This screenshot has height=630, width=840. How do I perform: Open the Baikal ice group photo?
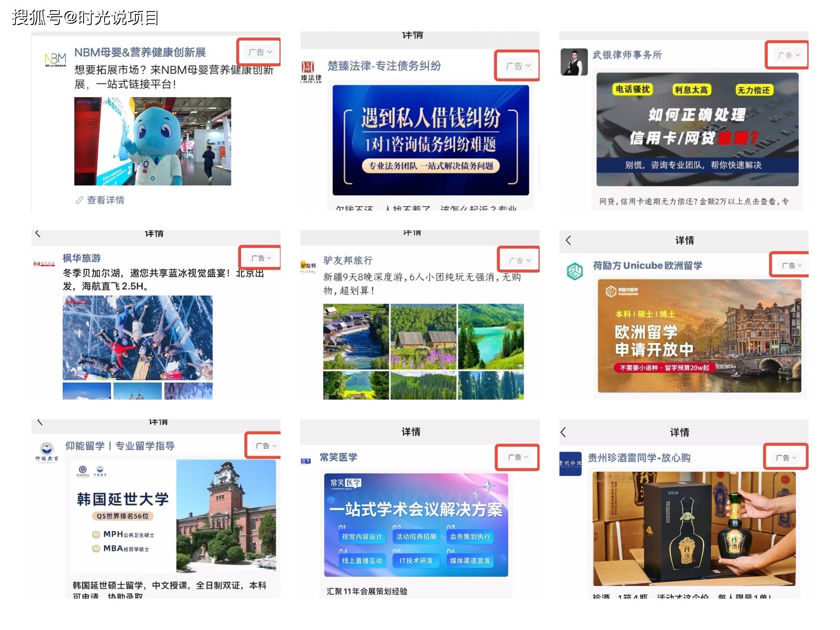(x=137, y=338)
